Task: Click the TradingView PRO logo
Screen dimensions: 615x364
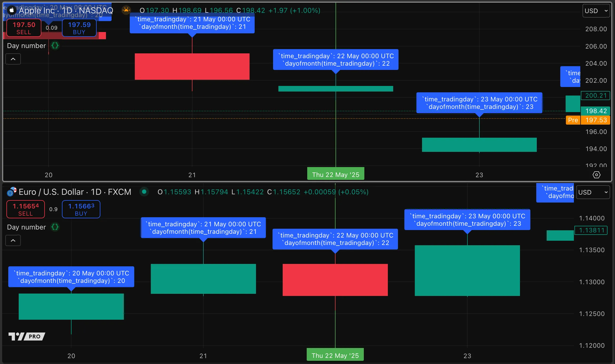Action: tap(27, 336)
